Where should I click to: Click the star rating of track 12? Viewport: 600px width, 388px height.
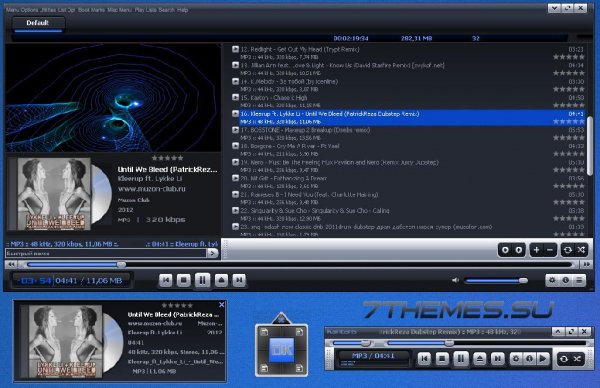569,57
